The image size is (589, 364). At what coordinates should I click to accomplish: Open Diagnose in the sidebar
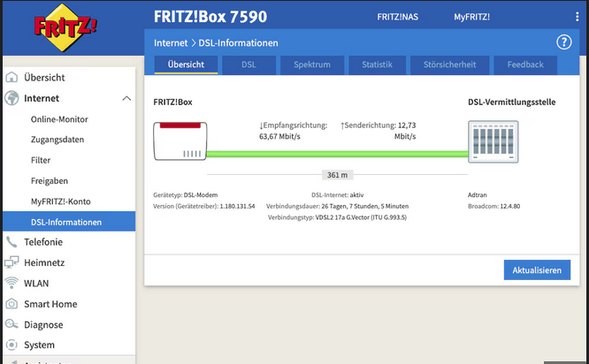[43, 324]
